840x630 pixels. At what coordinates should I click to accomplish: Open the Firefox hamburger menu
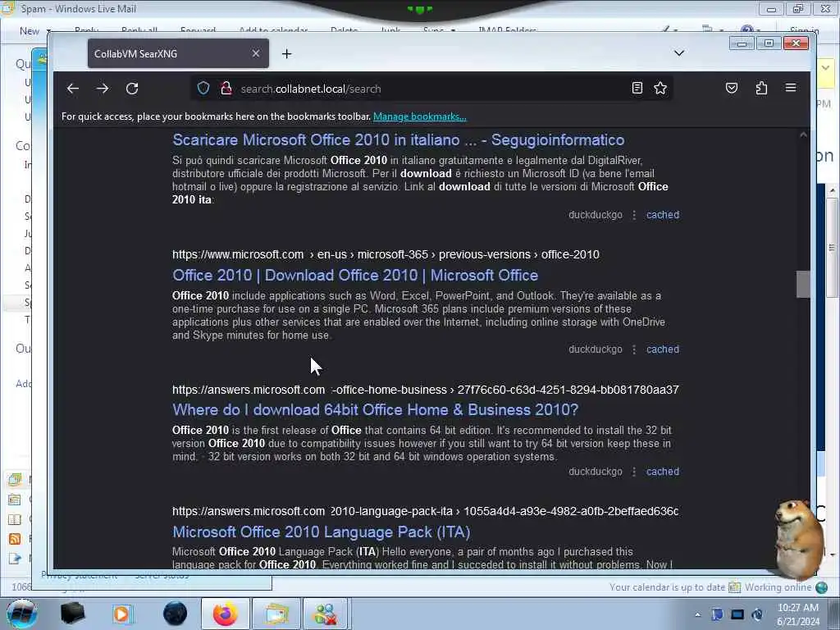pyautogui.click(x=791, y=88)
